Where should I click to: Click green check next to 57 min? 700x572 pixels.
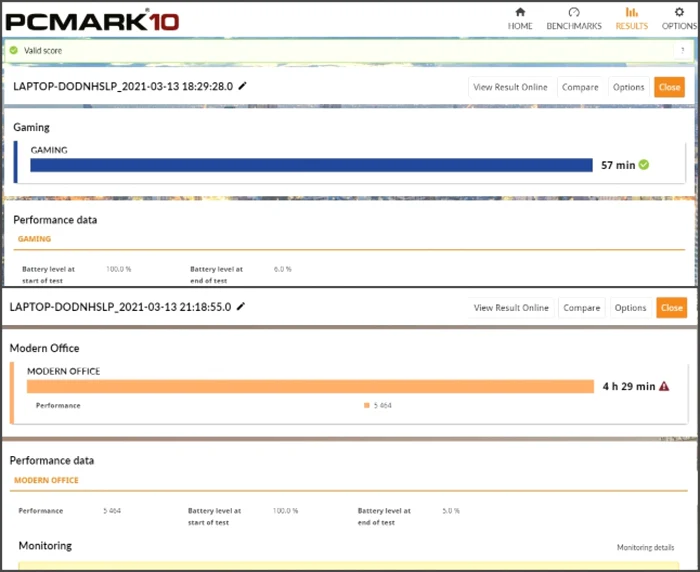point(644,165)
